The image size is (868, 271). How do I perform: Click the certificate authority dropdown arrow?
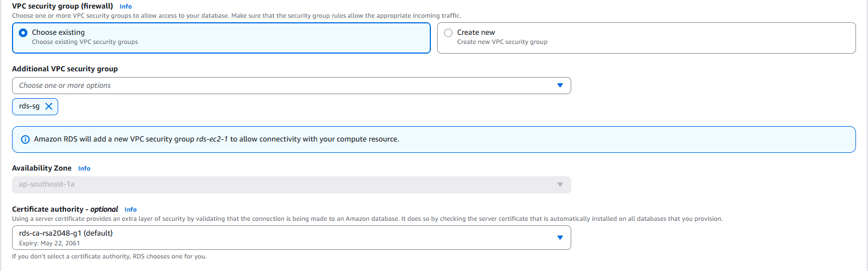coord(560,238)
